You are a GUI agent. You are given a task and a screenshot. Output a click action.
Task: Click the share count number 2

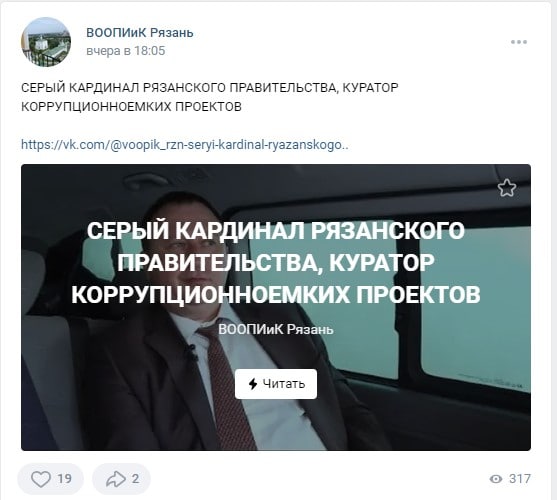[x=135, y=479]
